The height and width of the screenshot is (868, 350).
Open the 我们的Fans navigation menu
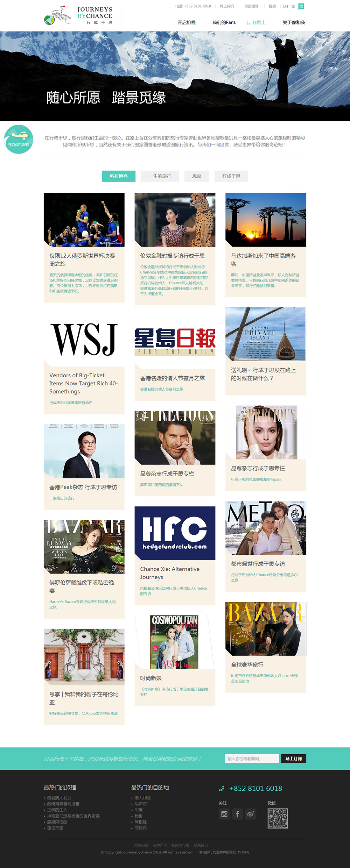[x=224, y=22]
